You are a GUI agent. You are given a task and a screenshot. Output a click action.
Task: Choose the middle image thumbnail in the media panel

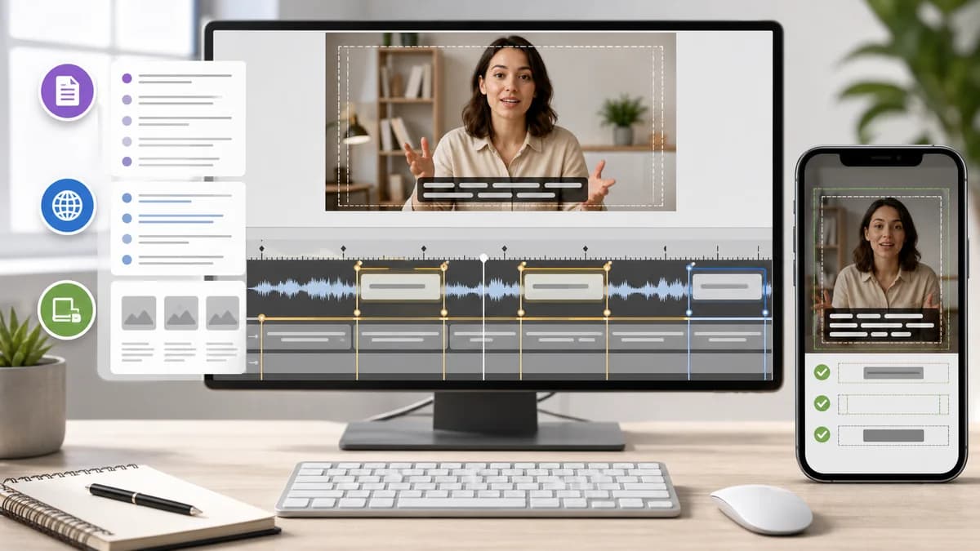(x=180, y=313)
